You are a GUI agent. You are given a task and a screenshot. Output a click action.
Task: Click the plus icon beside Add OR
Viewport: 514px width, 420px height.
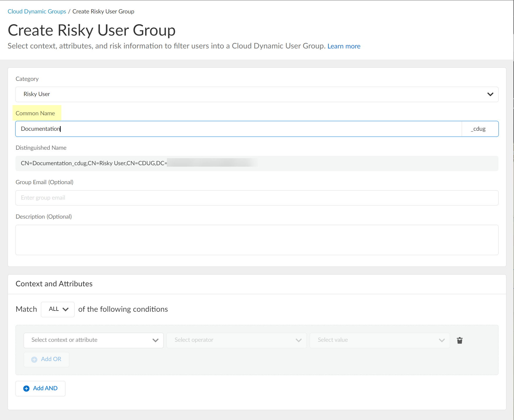(x=34, y=360)
